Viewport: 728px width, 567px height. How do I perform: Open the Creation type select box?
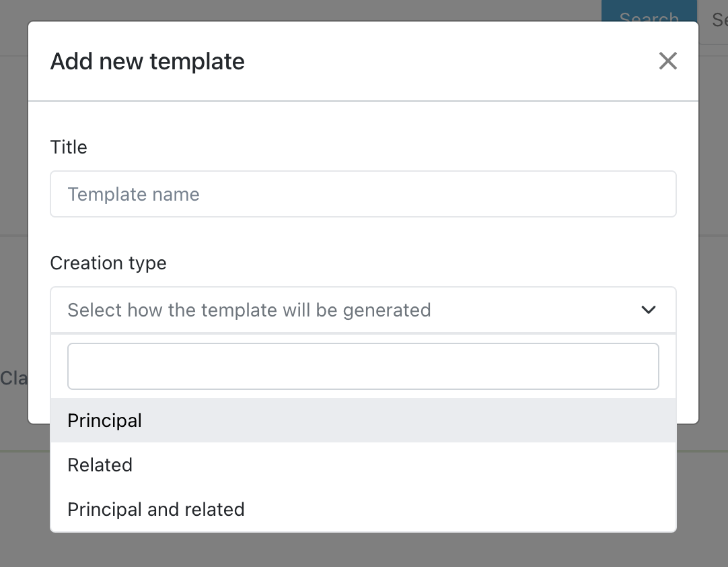click(363, 310)
